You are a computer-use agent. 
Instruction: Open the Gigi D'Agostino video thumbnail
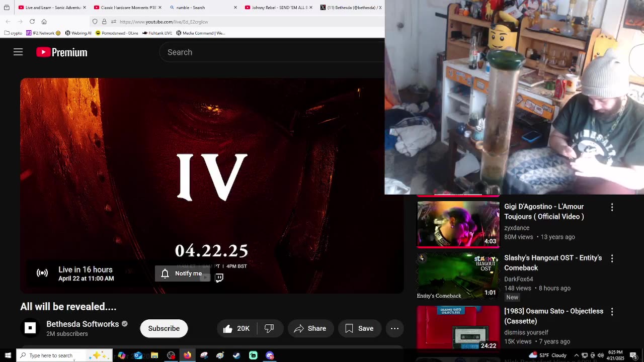(x=458, y=224)
